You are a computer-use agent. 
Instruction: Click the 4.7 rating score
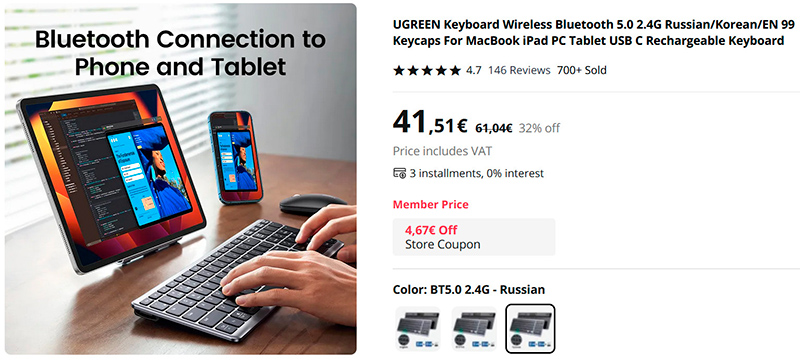(x=473, y=70)
